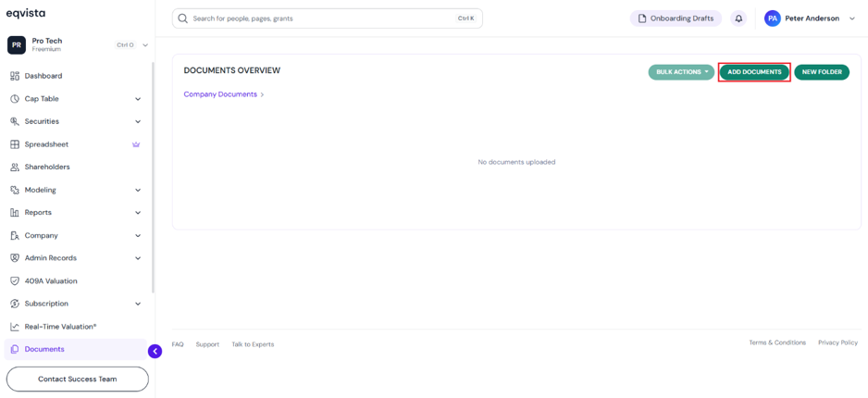Open notifications bell icon
Viewport: 868px width, 398px height.
tap(738, 19)
